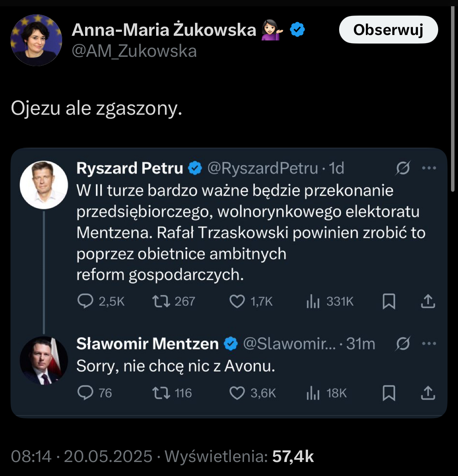Like Ryszard Petru's tweet
The image size is (458, 476).
(x=237, y=301)
